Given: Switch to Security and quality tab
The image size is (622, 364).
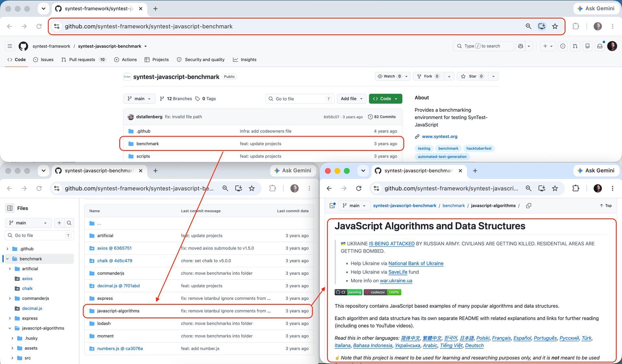Looking at the screenshot, I should pos(201,60).
